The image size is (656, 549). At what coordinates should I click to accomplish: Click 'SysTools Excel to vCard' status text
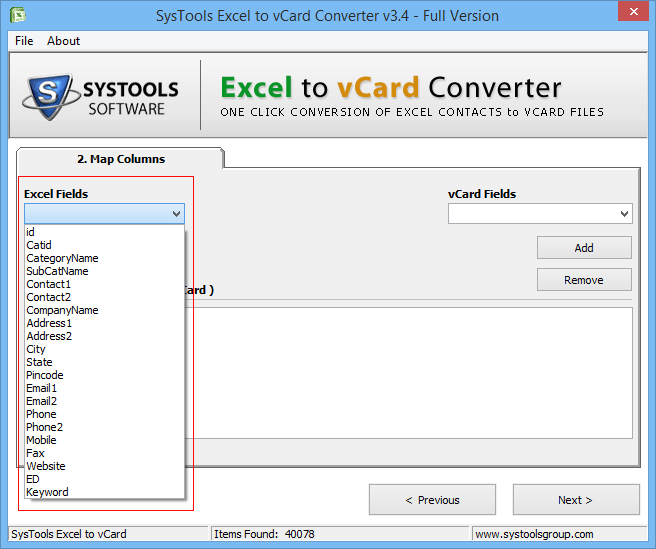tap(69, 534)
